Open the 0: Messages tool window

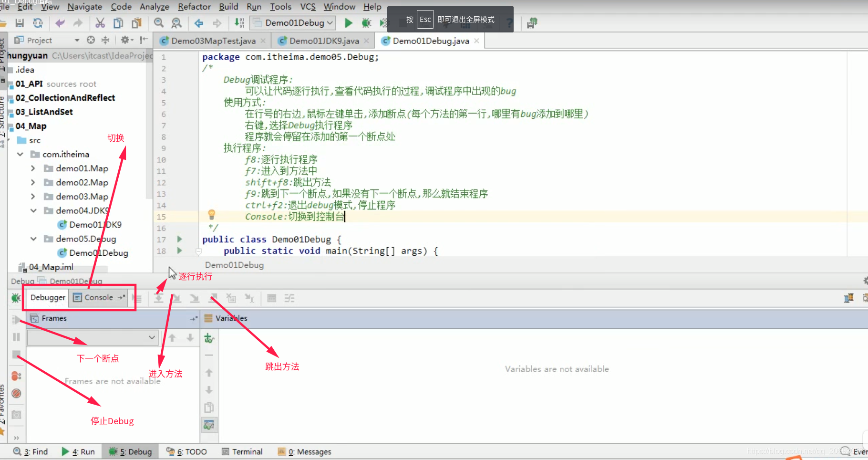click(x=304, y=451)
